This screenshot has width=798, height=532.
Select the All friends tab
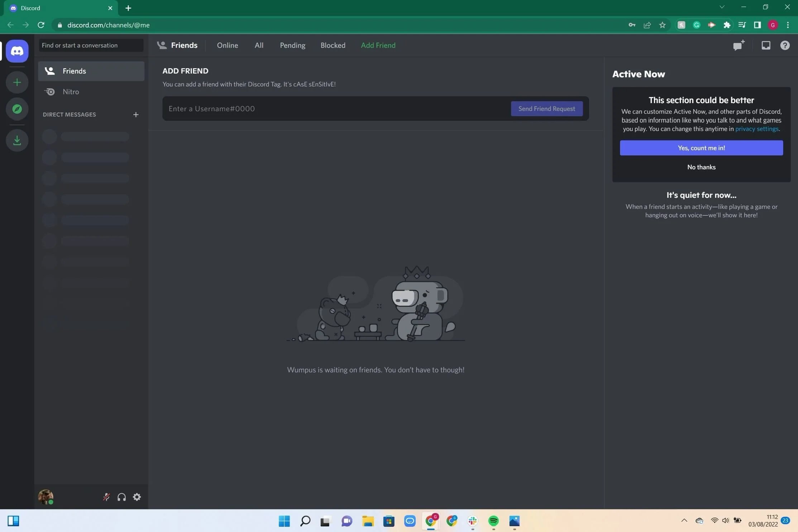coord(259,45)
